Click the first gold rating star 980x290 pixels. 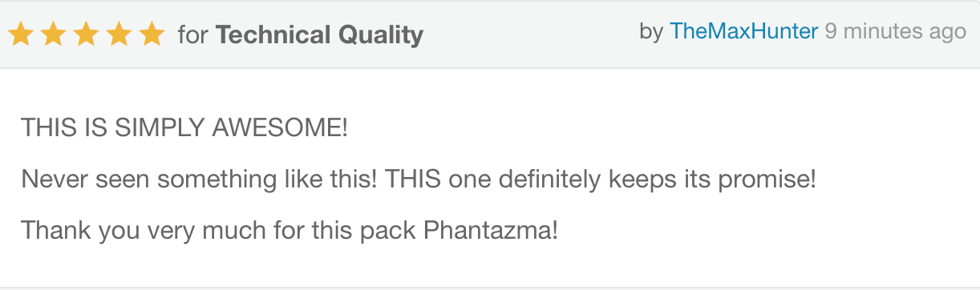tap(21, 34)
